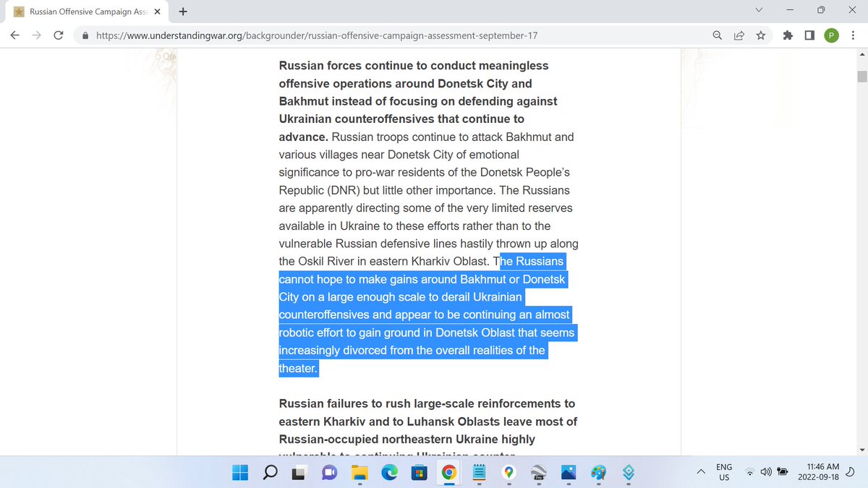Open Microsoft Store from taskbar

419,473
